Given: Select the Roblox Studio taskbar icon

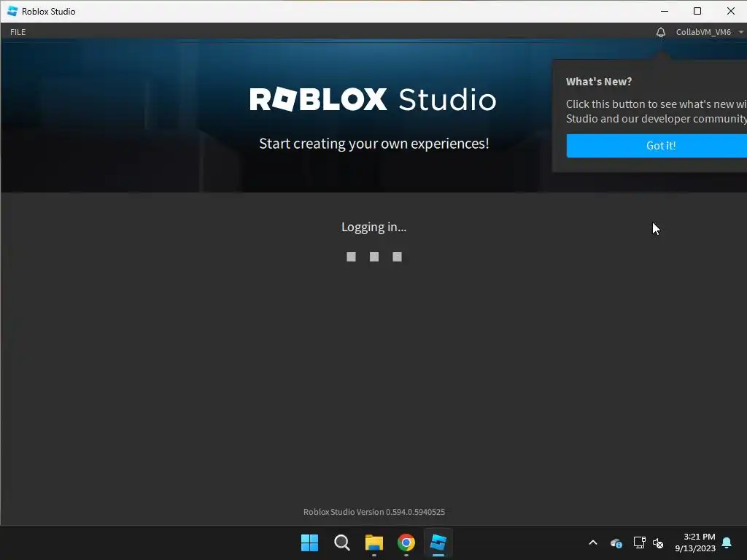Looking at the screenshot, I should coord(438,542).
